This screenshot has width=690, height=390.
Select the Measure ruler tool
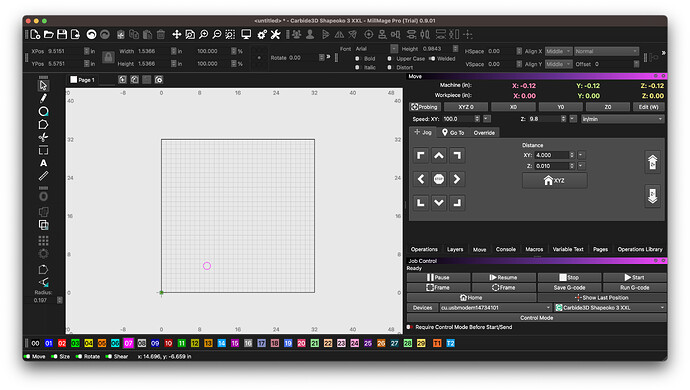coord(43,176)
